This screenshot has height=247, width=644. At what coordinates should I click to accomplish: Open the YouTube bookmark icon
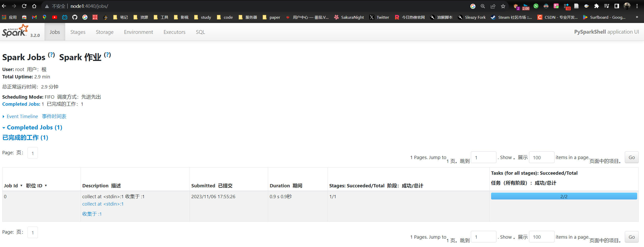coord(54,17)
